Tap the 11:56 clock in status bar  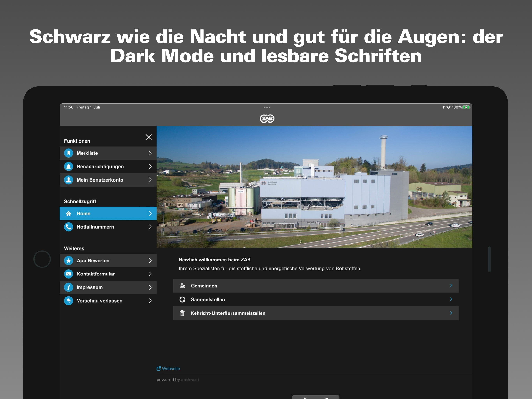[x=69, y=107]
